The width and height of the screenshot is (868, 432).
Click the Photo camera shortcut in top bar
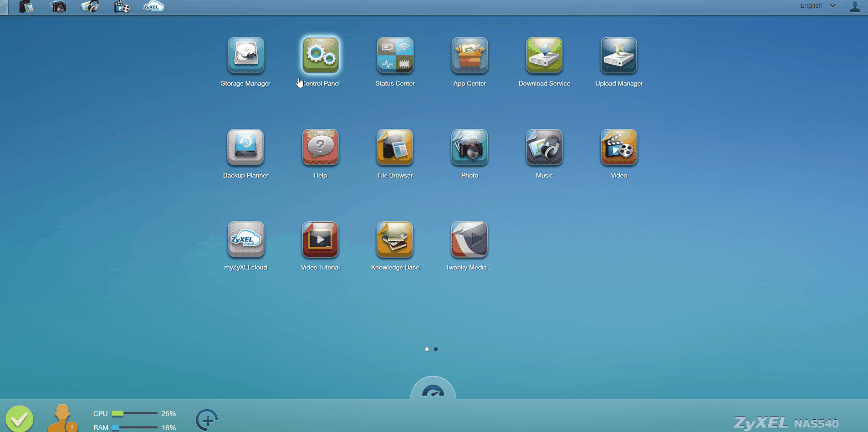(58, 6)
